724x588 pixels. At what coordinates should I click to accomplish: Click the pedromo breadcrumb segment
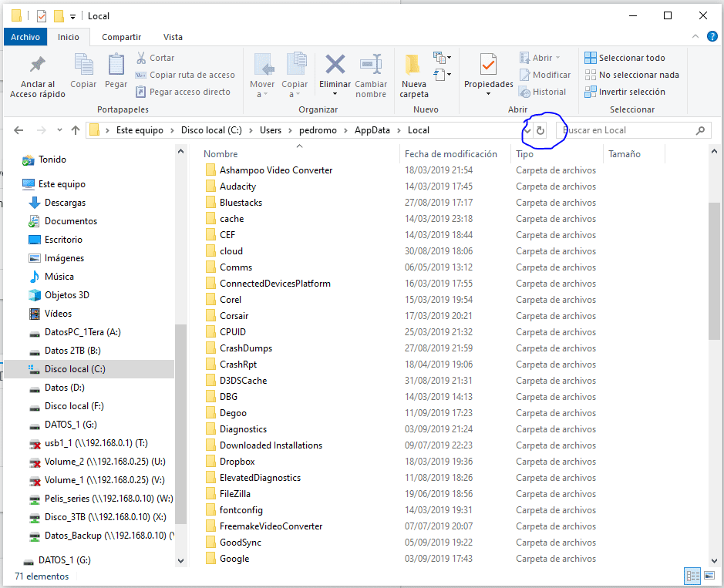click(x=318, y=130)
